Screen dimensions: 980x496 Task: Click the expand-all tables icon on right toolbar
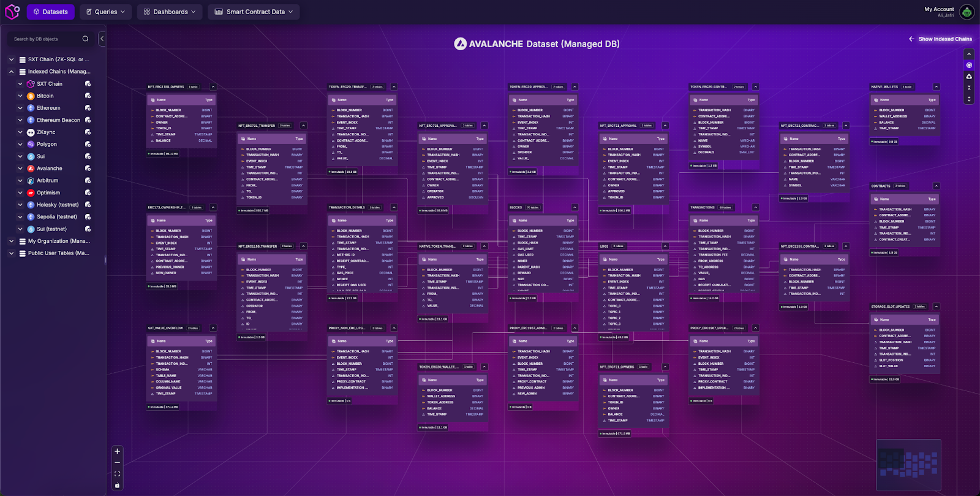(x=969, y=98)
